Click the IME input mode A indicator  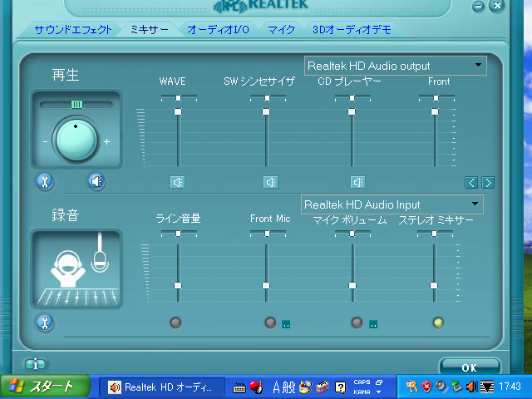pyautogui.click(x=276, y=387)
